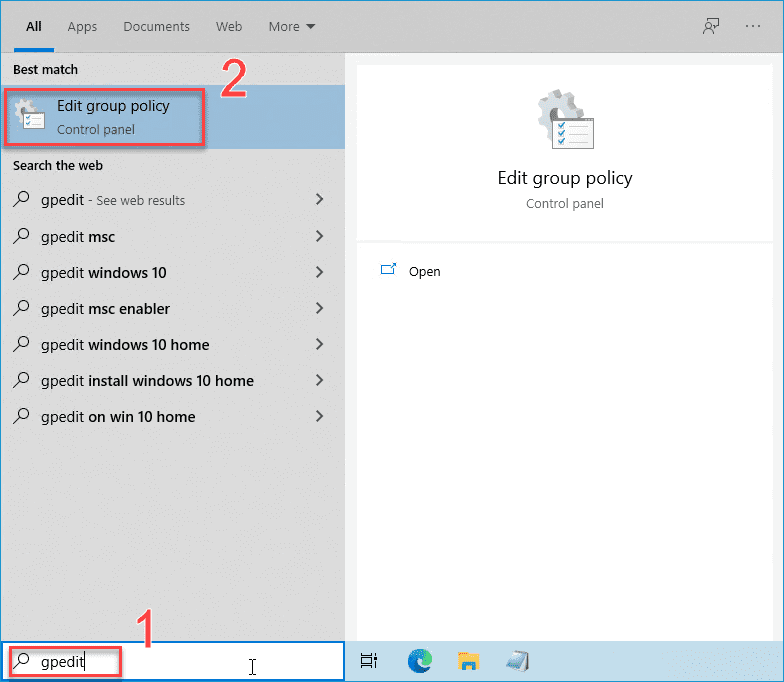The image size is (784, 682).
Task: Open the Edit group policy best match
Action: (172, 117)
